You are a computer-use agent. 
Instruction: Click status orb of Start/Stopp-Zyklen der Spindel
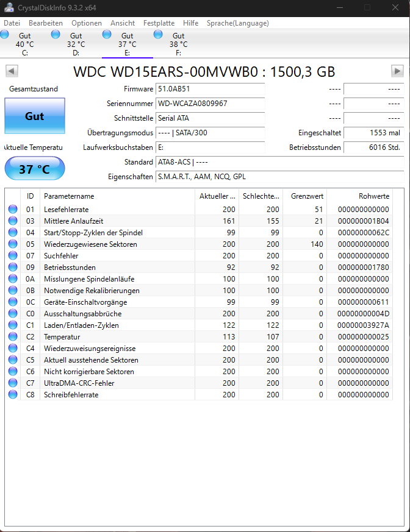(13, 232)
